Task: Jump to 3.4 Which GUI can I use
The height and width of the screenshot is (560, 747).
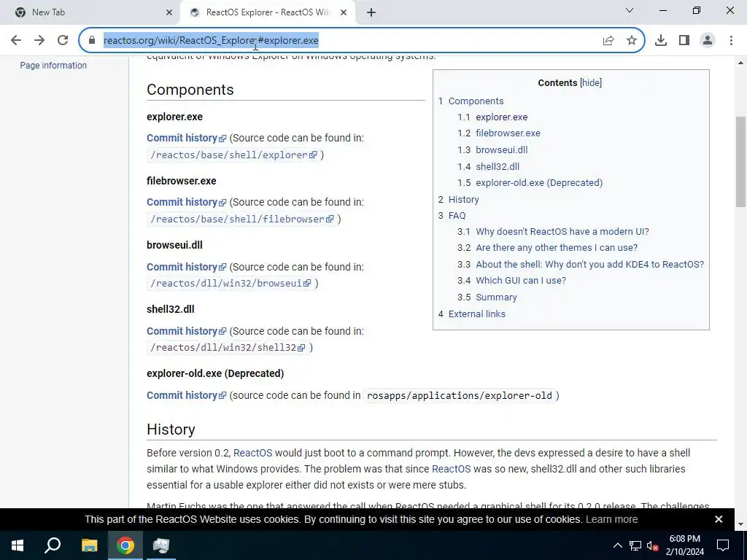Action: pos(511,281)
